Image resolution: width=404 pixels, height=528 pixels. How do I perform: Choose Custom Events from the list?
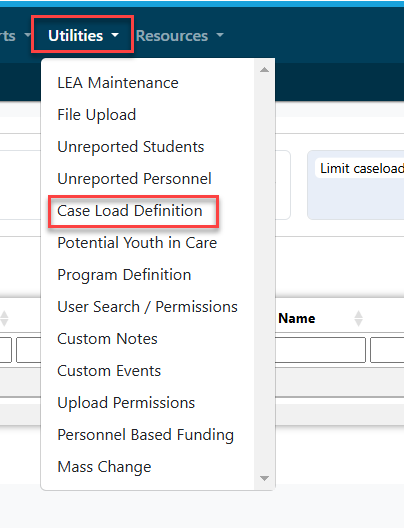pyautogui.click(x=109, y=371)
